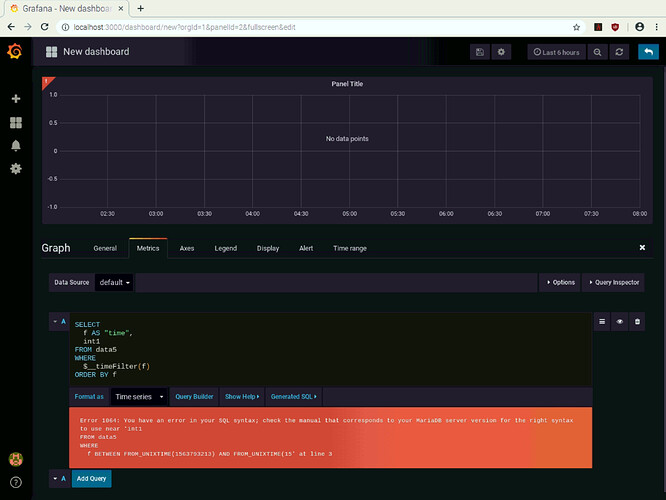Click the browser forward arrow
666x500 pixels.
point(28,27)
